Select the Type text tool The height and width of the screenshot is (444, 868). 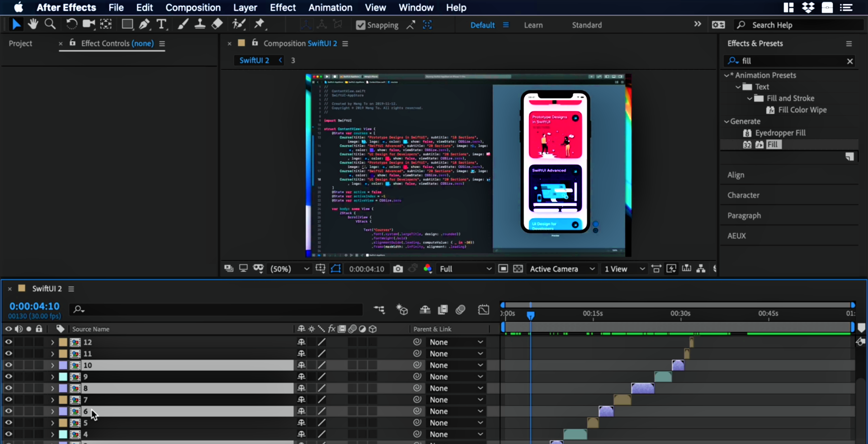tap(161, 24)
